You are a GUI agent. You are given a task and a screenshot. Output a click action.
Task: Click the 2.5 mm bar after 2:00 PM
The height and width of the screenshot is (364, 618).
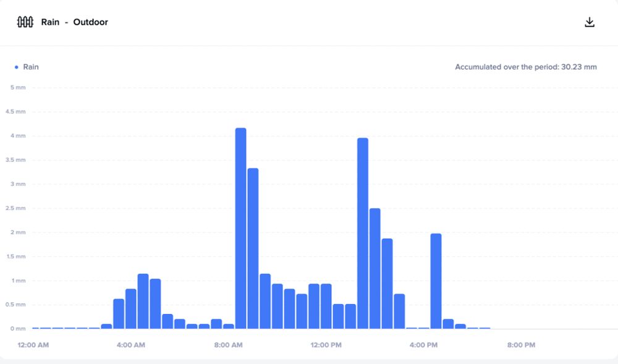(375, 268)
